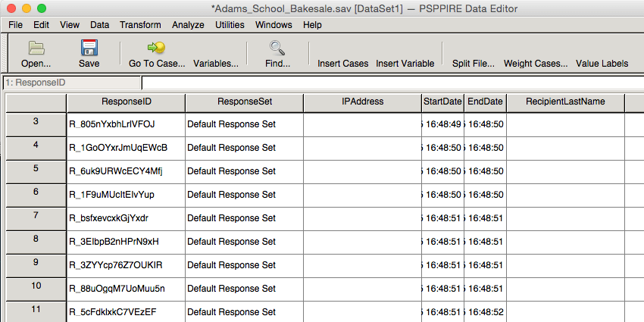This screenshot has width=644, height=322.
Task: Click the IPAddress column header
Action: coord(363,103)
